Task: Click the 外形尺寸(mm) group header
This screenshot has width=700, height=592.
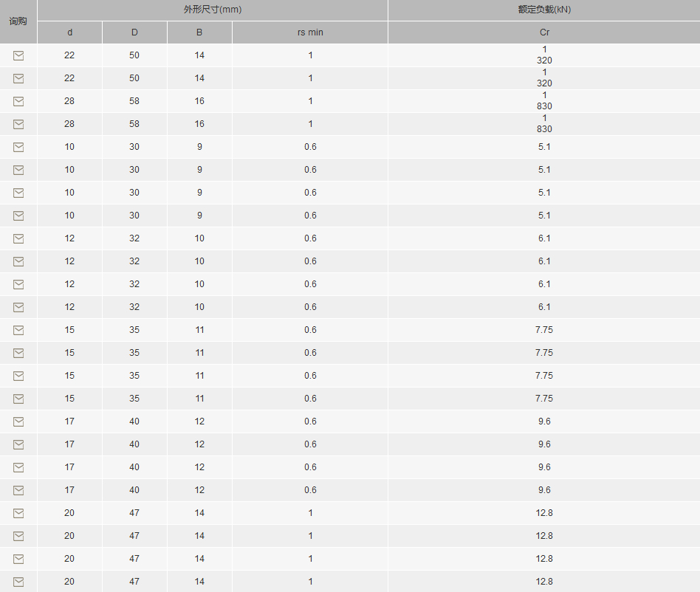Action: click(213, 10)
